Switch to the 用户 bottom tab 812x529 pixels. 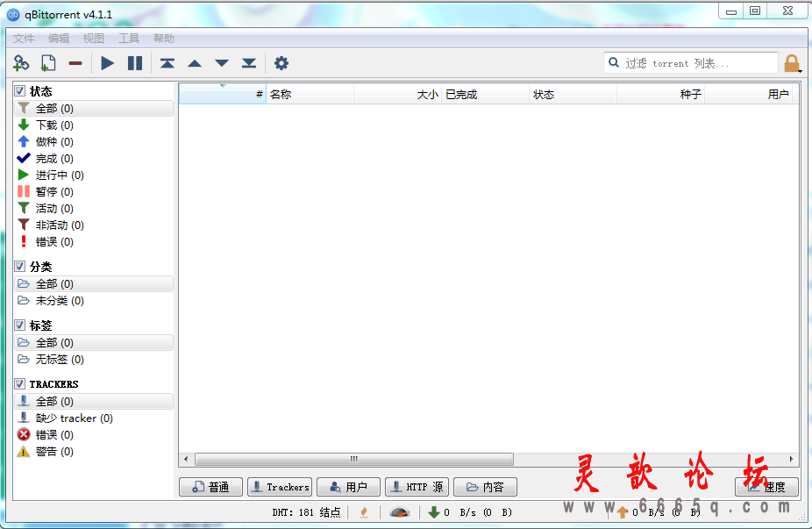pos(348,487)
